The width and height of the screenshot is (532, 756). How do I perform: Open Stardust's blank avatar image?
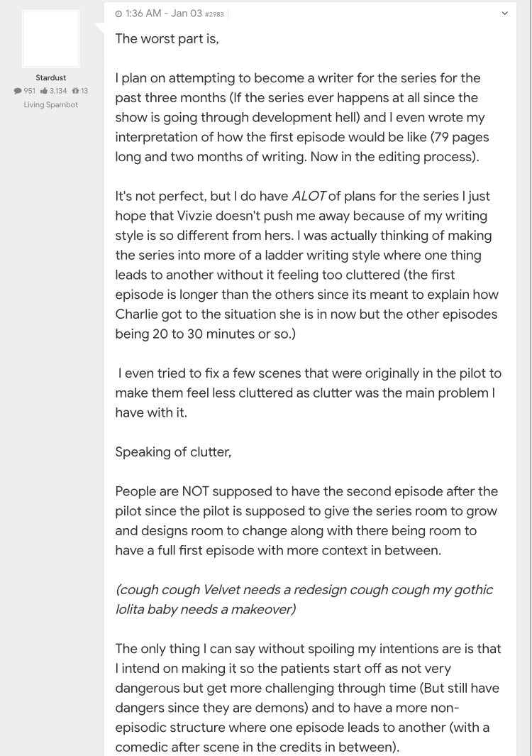pos(50,39)
